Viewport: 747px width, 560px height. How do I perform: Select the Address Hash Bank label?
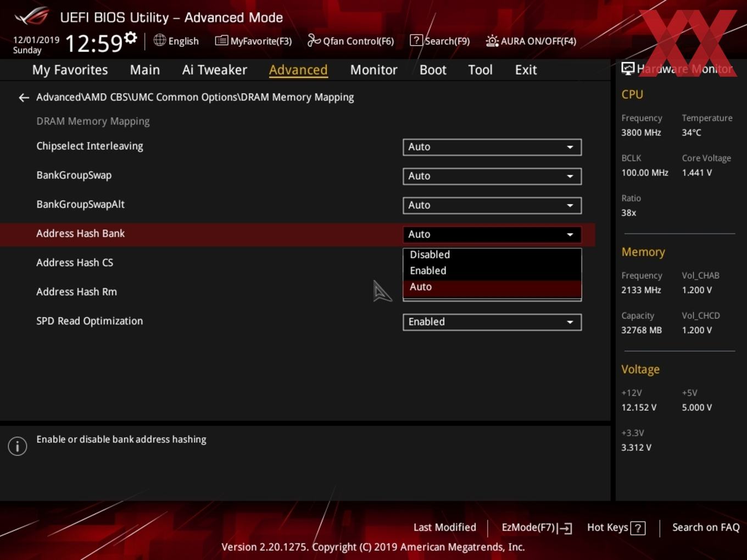[x=80, y=233]
